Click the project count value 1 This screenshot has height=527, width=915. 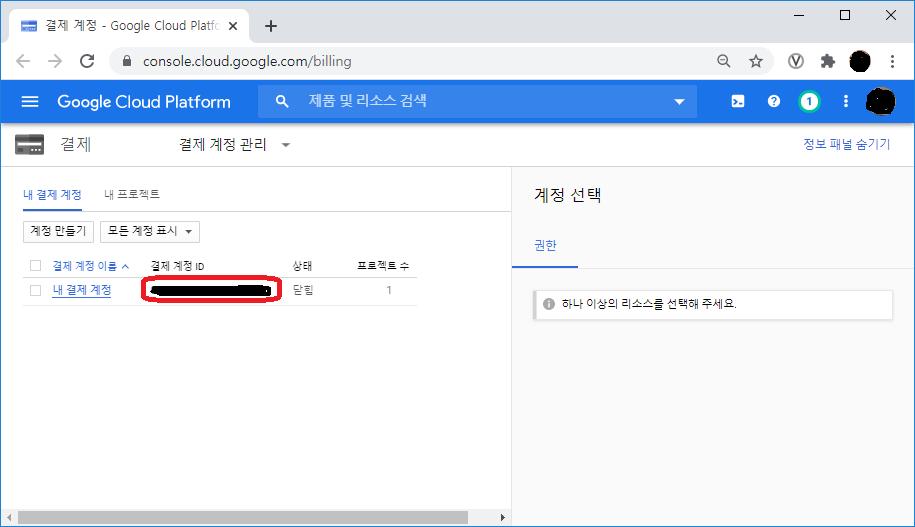click(x=389, y=290)
